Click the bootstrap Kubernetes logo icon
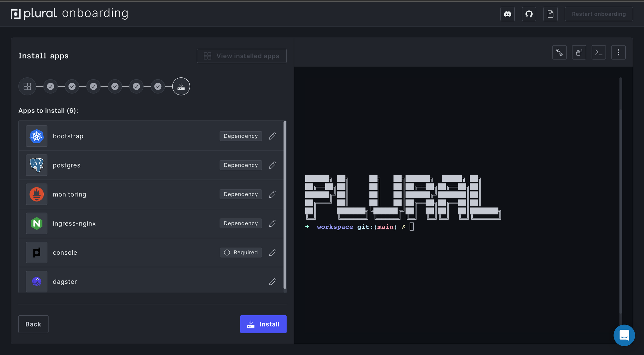The image size is (644, 355). click(x=37, y=136)
